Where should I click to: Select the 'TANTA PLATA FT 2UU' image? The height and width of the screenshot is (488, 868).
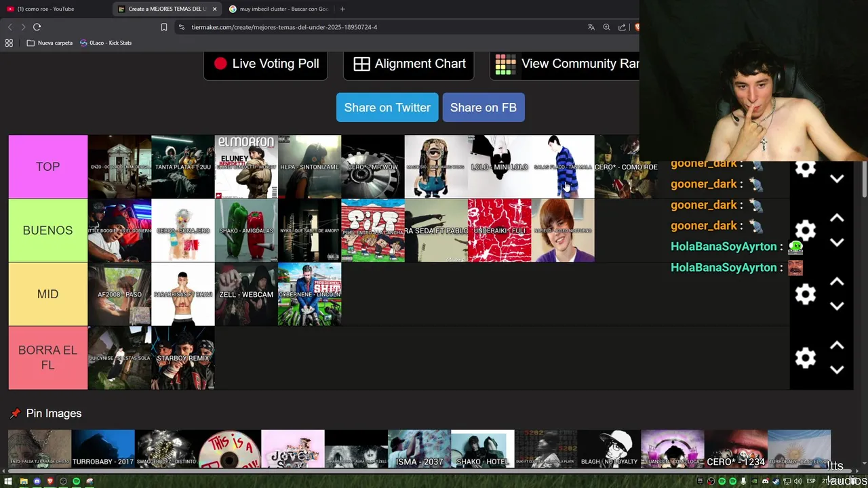(183, 167)
